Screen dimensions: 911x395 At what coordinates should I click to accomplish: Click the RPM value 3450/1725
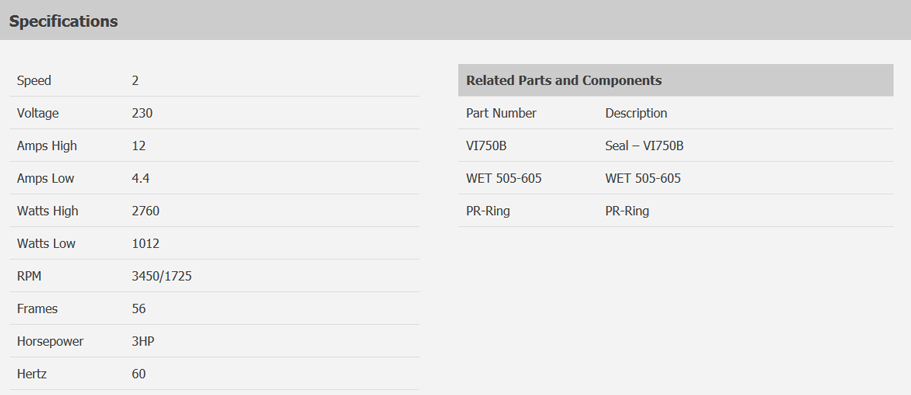[x=162, y=276]
